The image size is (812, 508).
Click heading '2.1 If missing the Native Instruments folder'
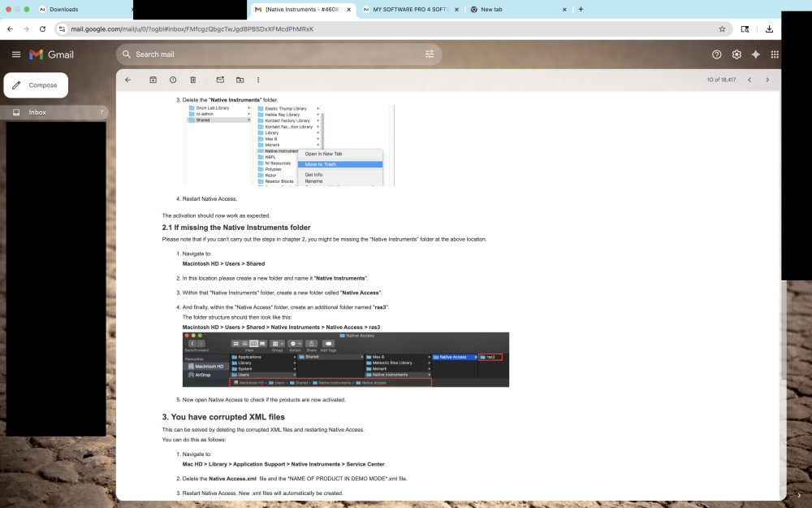coord(236,228)
